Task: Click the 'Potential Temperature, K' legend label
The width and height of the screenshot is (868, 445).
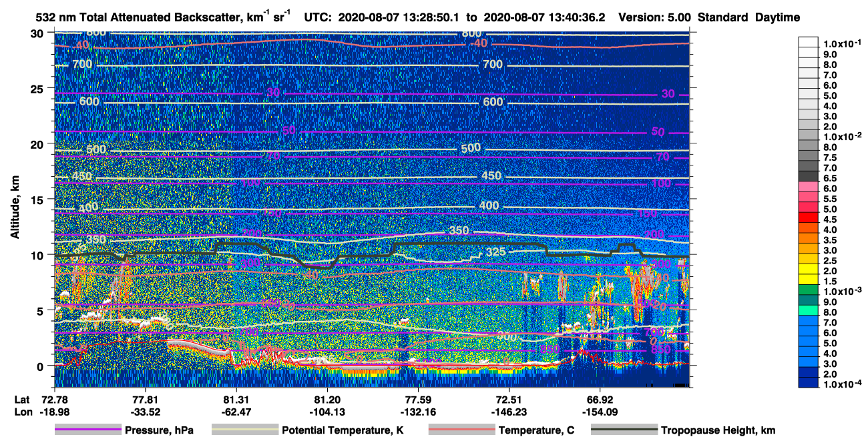Action: (x=343, y=430)
